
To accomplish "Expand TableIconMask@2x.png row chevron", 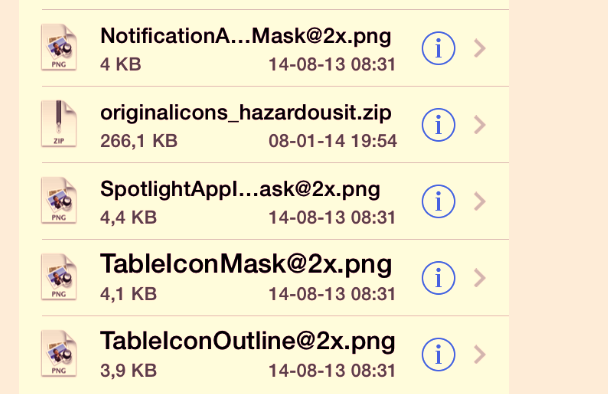I will tap(480, 278).
